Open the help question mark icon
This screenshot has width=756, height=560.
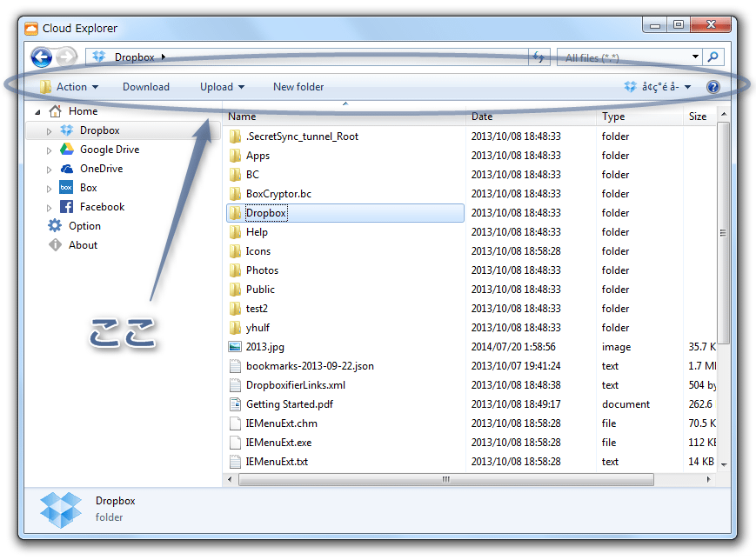tap(713, 87)
